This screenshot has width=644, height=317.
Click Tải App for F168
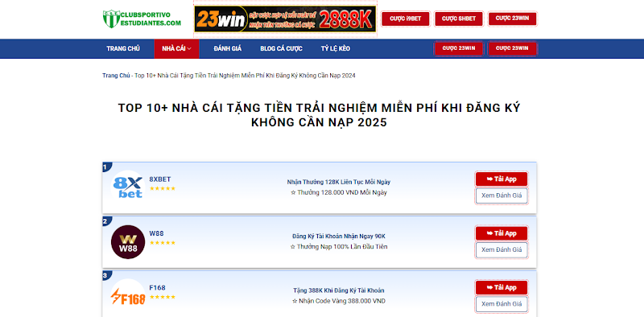click(x=502, y=287)
